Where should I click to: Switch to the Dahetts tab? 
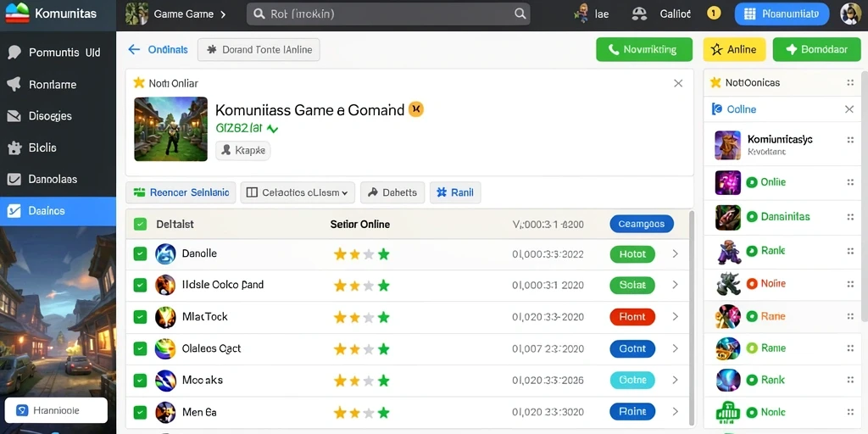[392, 192]
